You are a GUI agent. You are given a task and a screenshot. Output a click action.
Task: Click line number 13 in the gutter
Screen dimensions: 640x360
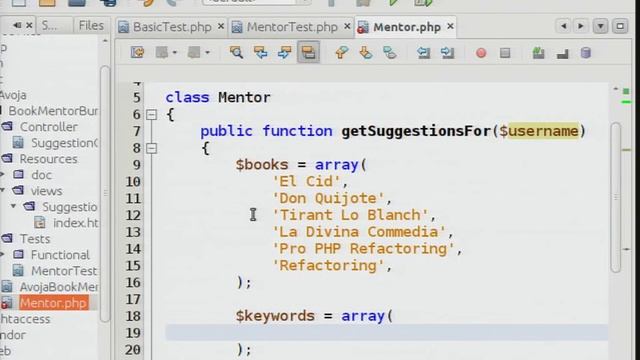[x=133, y=232]
